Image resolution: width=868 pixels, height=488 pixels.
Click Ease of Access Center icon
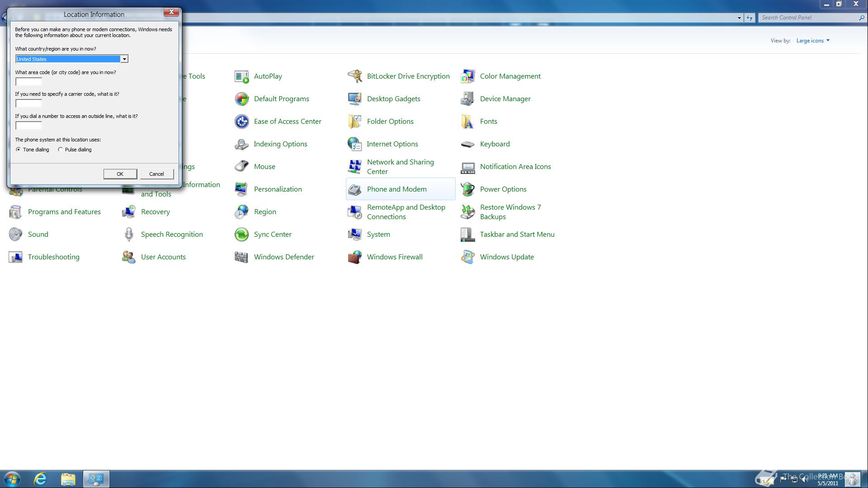pyautogui.click(x=241, y=122)
